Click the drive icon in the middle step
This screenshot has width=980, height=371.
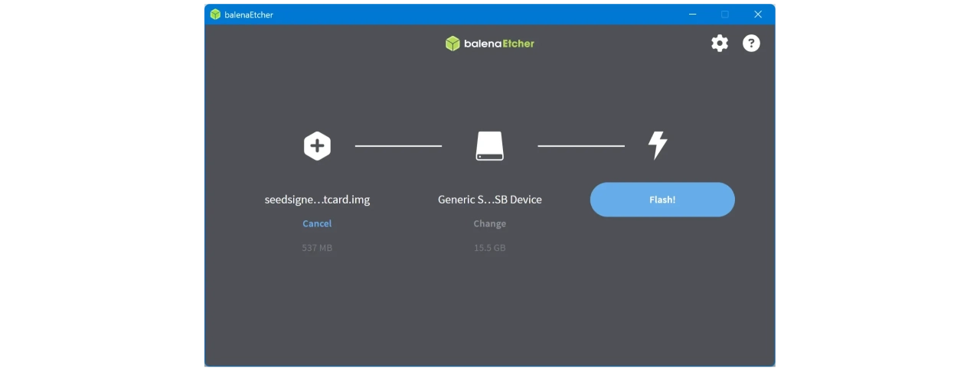[489, 145]
